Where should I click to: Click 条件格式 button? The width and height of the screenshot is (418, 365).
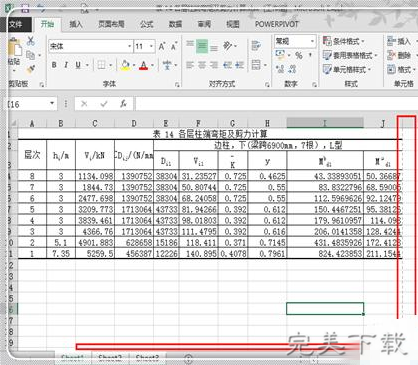click(x=344, y=41)
